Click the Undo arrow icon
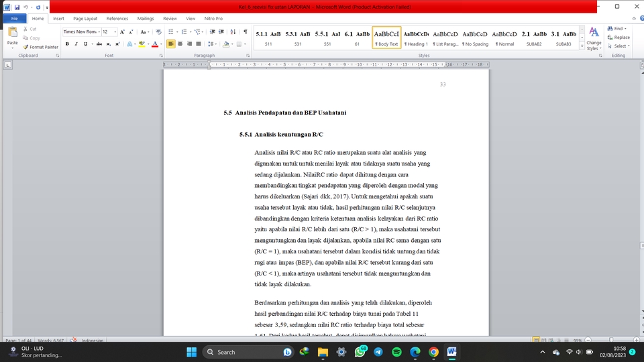Viewport: 644px width, 362px height. (x=25, y=7)
